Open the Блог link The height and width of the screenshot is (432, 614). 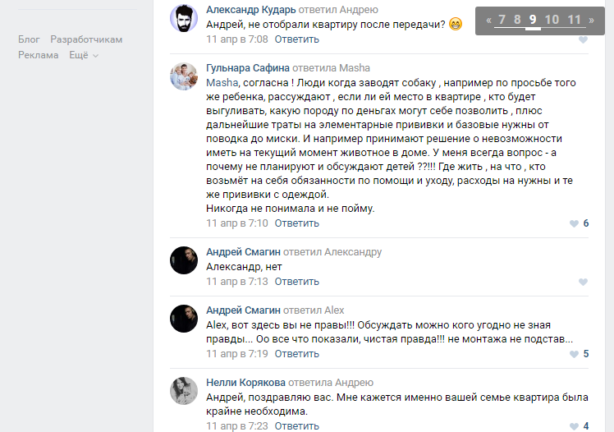(x=29, y=40)
